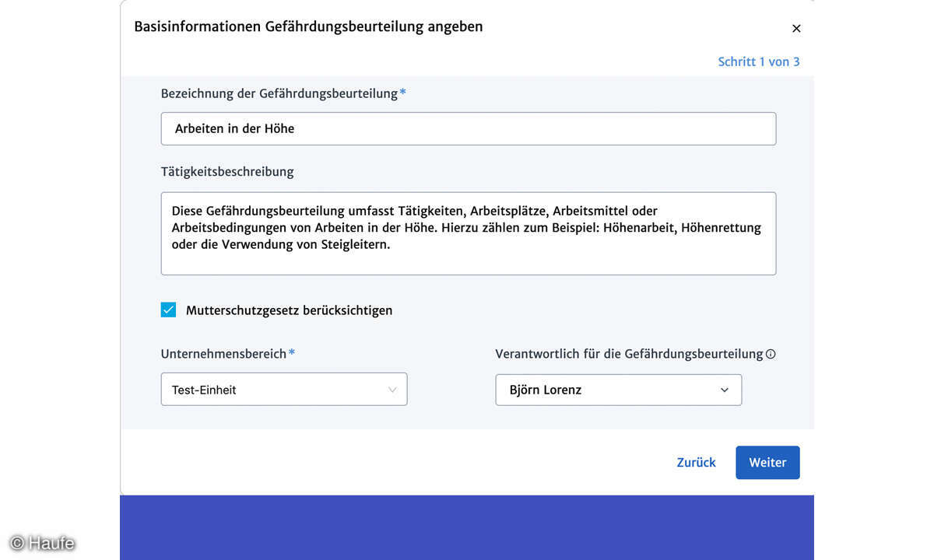The height and width of the screenshot is (560, 934).
Task: Open the Verantwortlich dropdown showing Björn Lorenz
Action: [619, 390]
